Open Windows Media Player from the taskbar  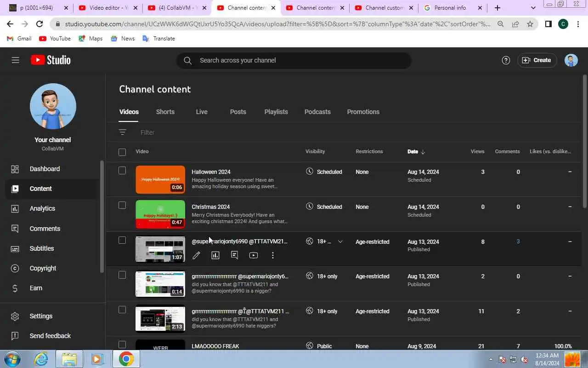97,359
